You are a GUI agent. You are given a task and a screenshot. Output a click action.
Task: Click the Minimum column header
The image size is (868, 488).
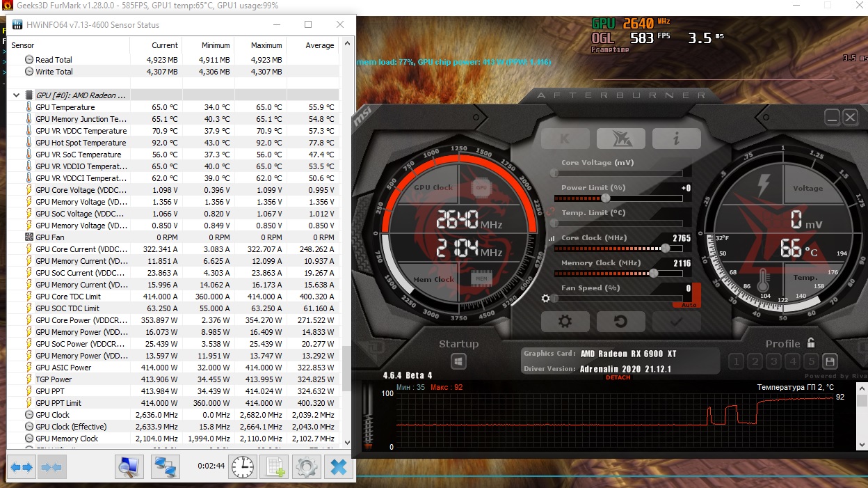209,45
